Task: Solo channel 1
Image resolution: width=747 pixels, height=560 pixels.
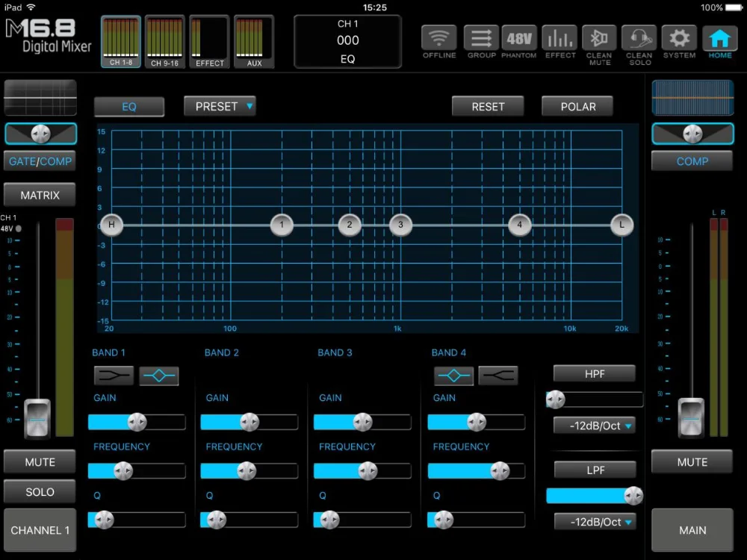Action: point(40,492)
